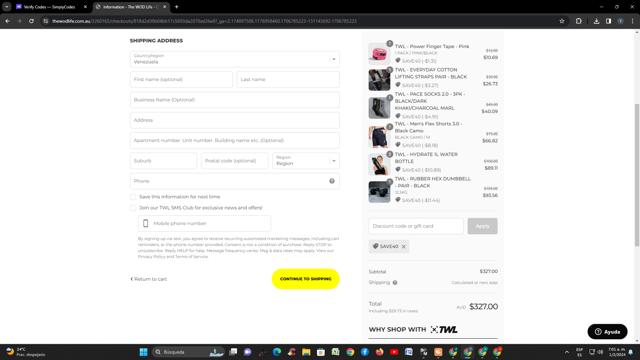Open a new browser tab
This screenshot has height=360, width=640.
(176, 7)
